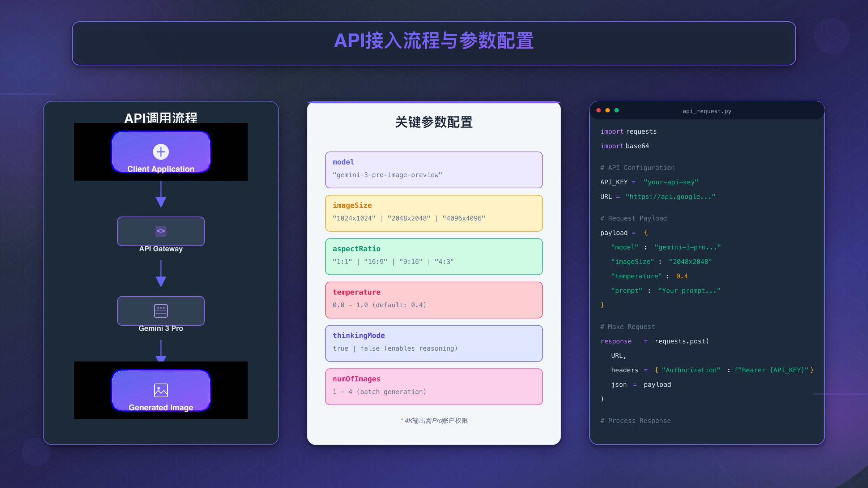Enable thinkingMode by selecting true

pos(340,348)
